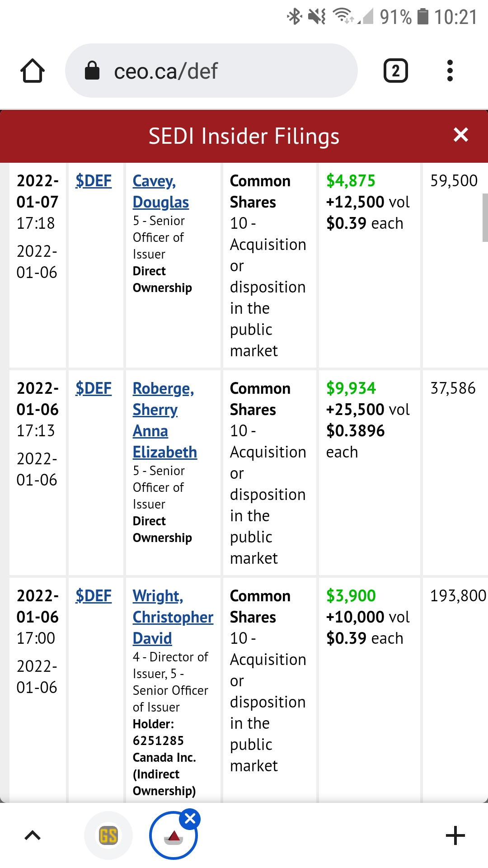This screenshot has width=488, height=868.
Task: Tap $DEF ticker in the 2022-01-07 row
Action: (x=94, y=181)
